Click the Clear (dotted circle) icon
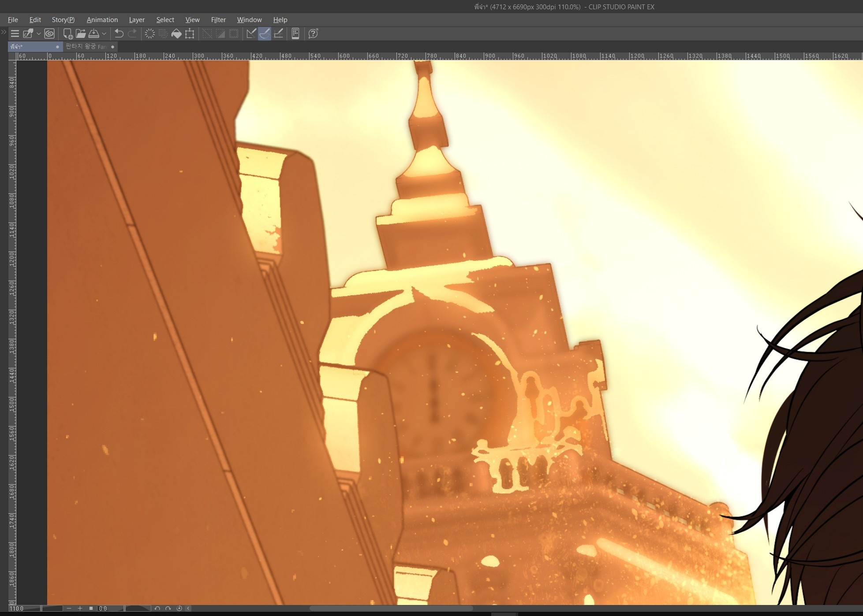 click(x=150, y=33)
